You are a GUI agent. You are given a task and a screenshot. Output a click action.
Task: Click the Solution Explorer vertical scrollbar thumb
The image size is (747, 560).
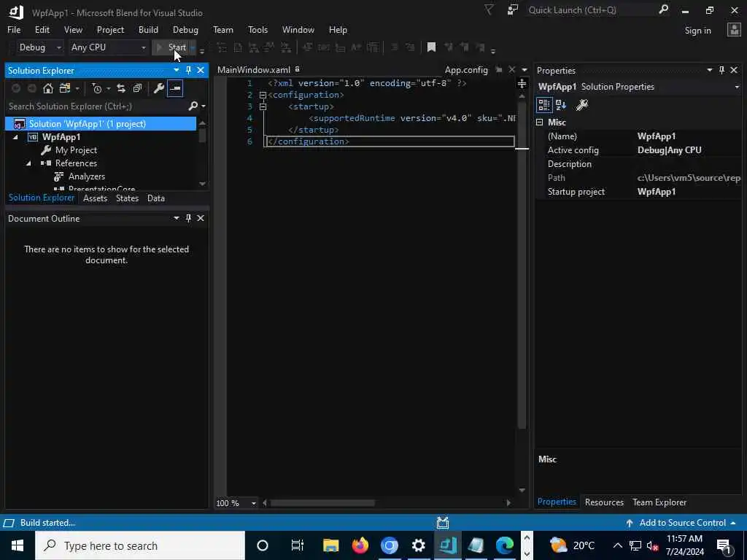tap(203, 135)
